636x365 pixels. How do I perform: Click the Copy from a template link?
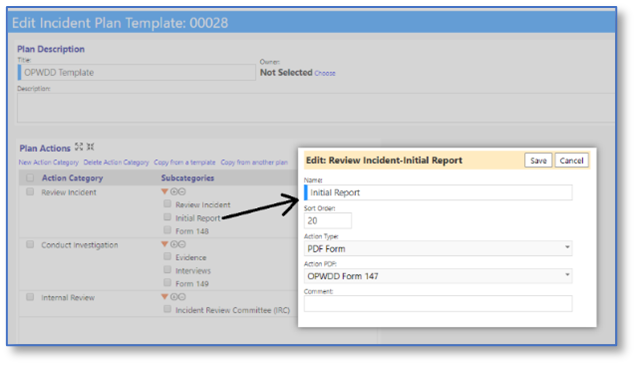[185, 162]
